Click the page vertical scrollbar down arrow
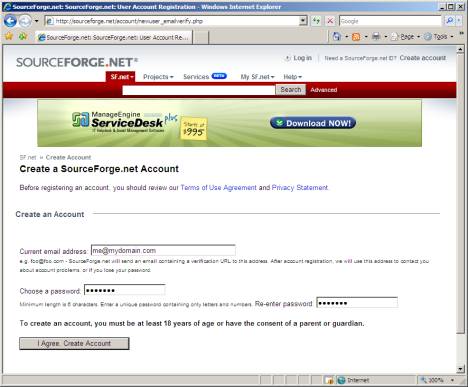 461,369
